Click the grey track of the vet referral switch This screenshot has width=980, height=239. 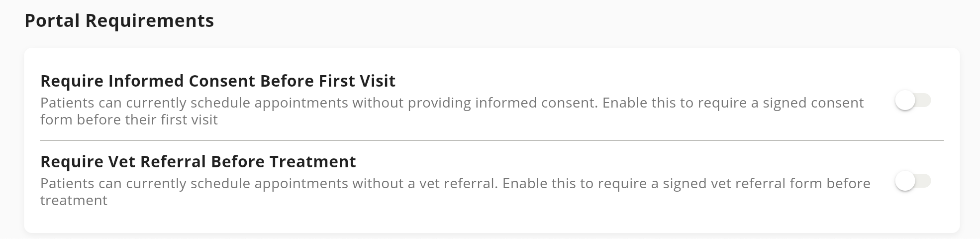click(924, 181)
